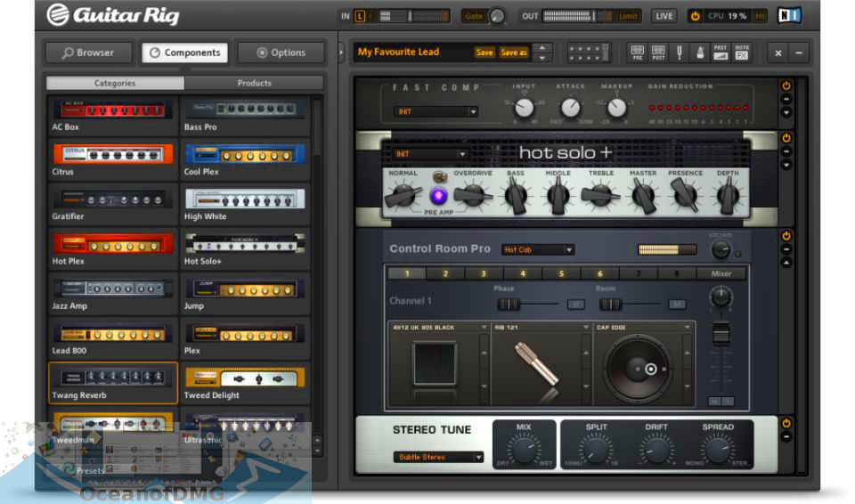
Task: Switch to the Browser tab
Action: tap(89, 53)
